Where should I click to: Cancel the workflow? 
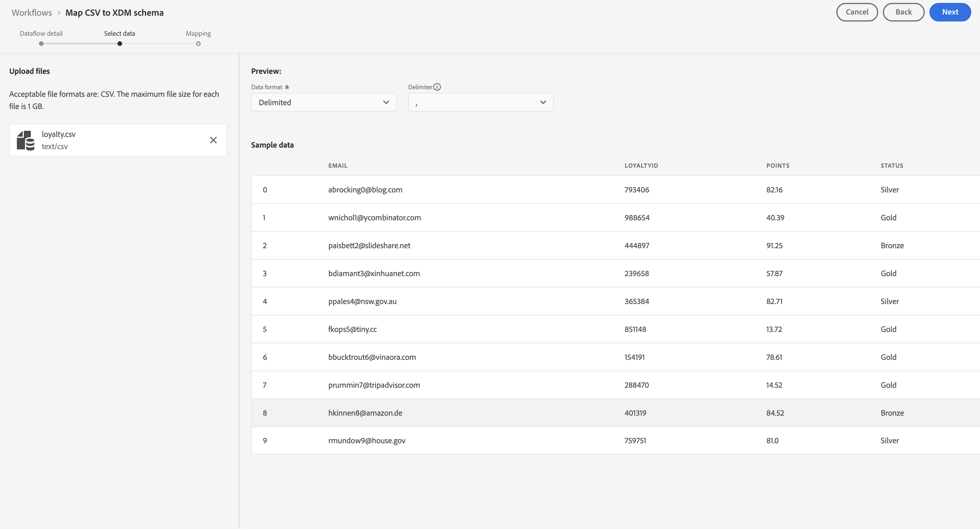[857, 12]
